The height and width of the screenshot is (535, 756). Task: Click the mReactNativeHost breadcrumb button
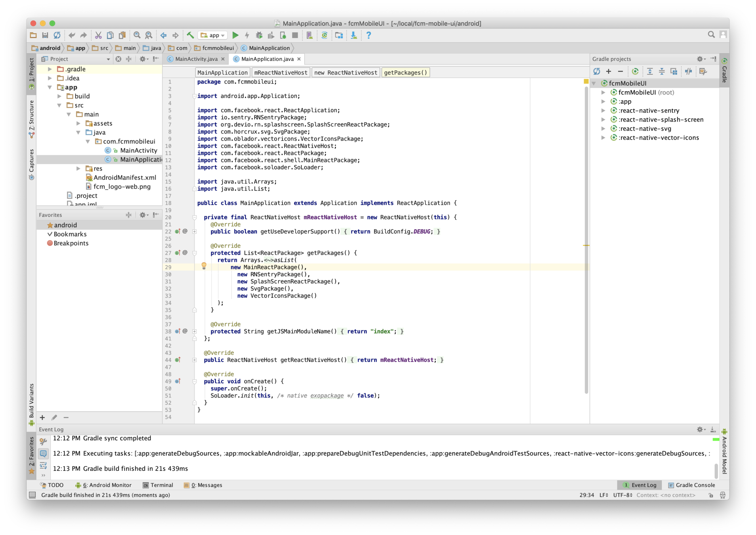[x=281, y=73]
